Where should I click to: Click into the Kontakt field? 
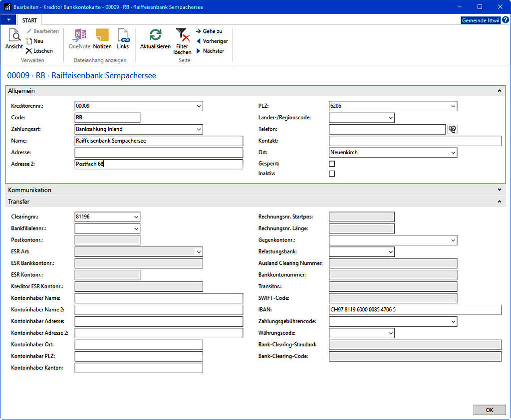tap(415, 141)
